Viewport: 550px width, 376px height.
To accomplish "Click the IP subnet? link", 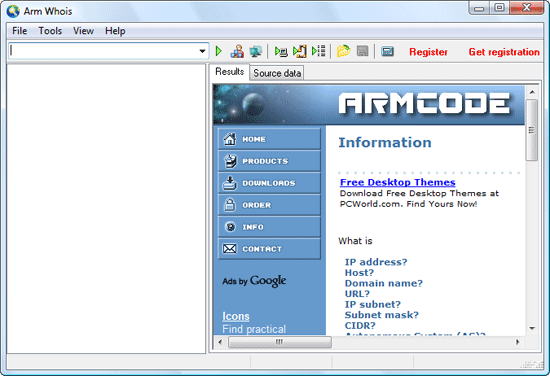I will coord(373,304).
